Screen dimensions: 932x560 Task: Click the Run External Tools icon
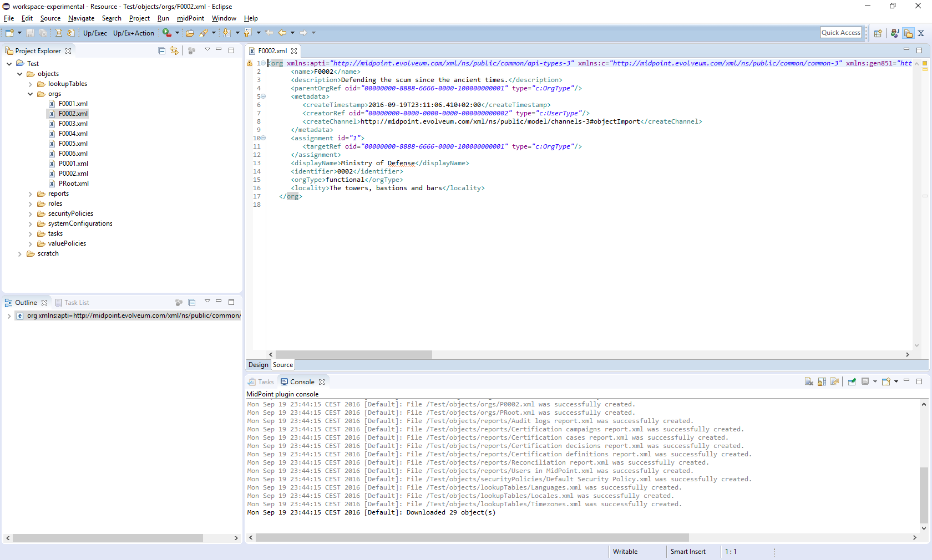click(x=166, y=33)
